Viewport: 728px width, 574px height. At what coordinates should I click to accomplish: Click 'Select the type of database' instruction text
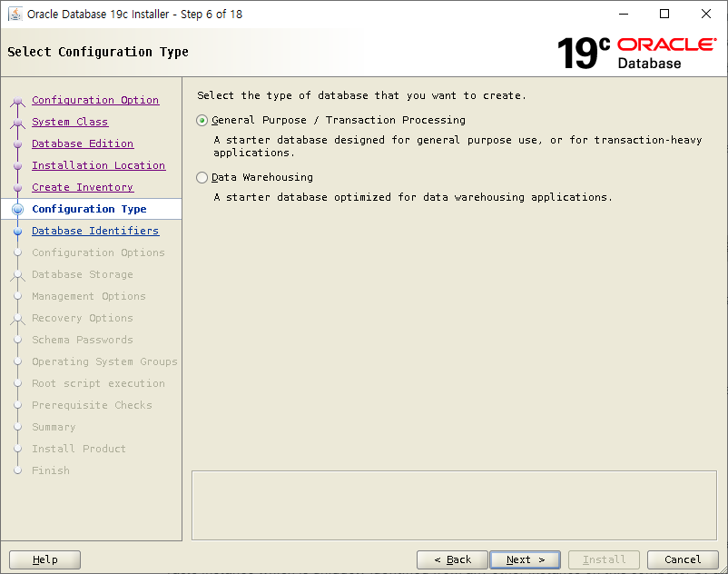361,95
